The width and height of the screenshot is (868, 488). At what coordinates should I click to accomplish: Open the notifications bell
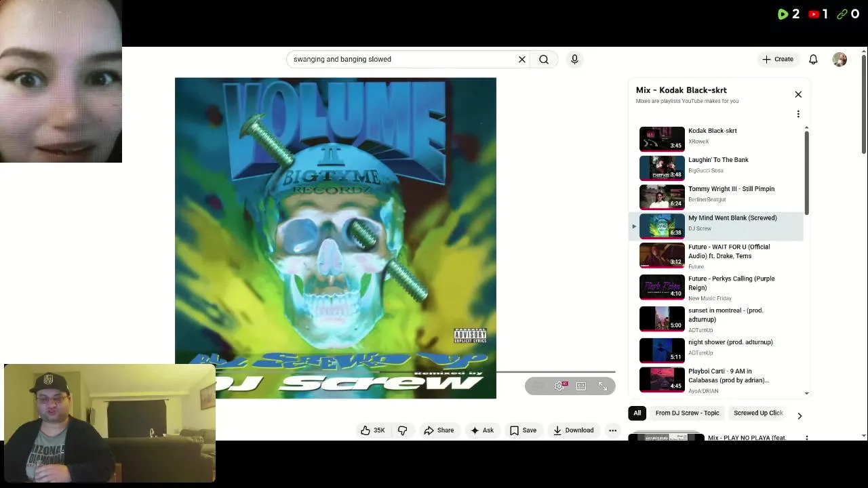point(813,60)
